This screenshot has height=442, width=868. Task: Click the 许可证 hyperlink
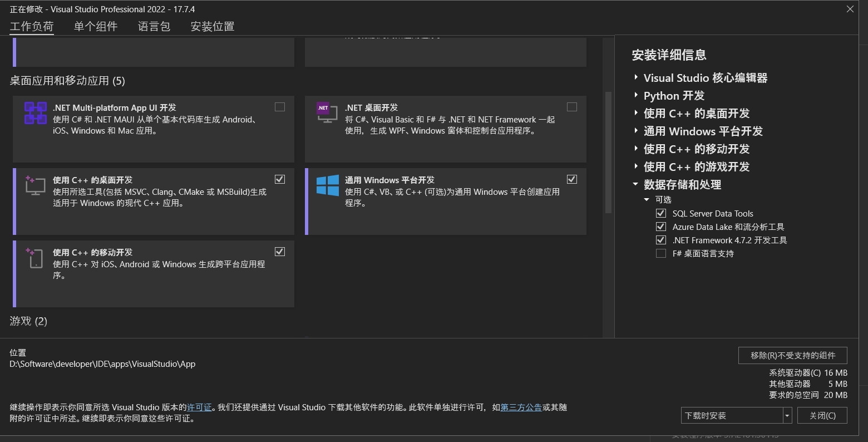coord(199,407)
